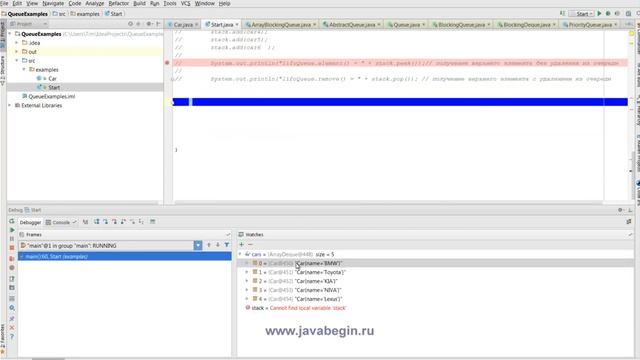The width and height of the screenshot is (640, 360).
Task: Expand External Libraries node
Action: 10,105
